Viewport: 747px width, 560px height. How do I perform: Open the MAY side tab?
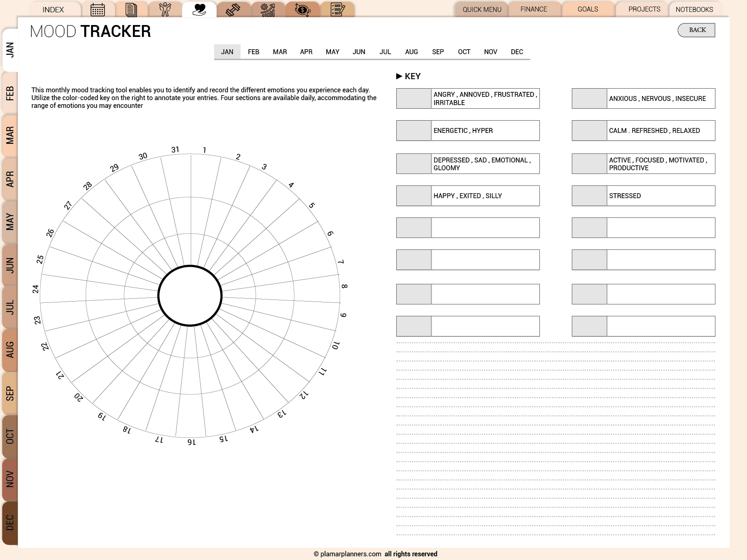coord(10,222)
